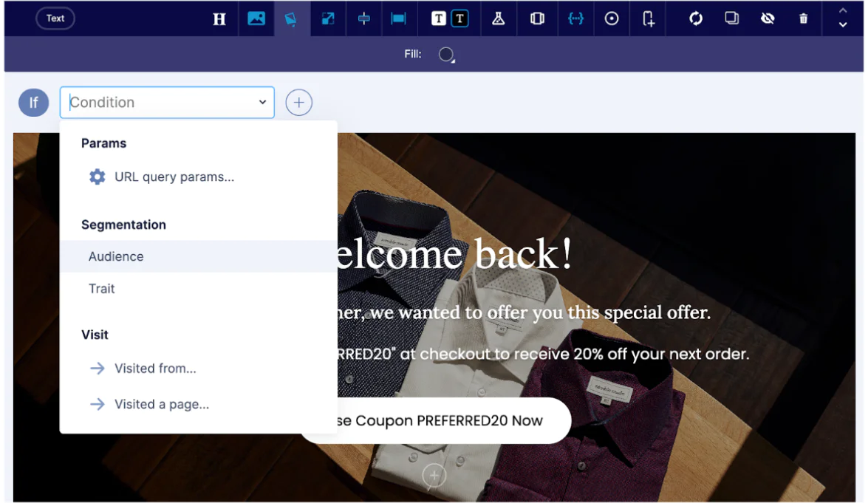The image size is (868, 503).
Task: Choose the Visited from option
Action: [x=155, y=369]
